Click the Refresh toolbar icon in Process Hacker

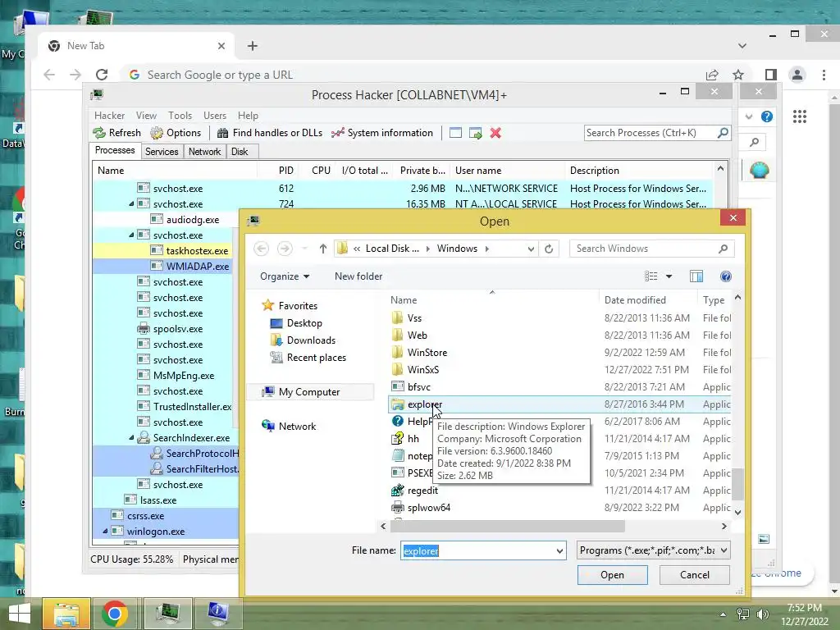point(99,133)
